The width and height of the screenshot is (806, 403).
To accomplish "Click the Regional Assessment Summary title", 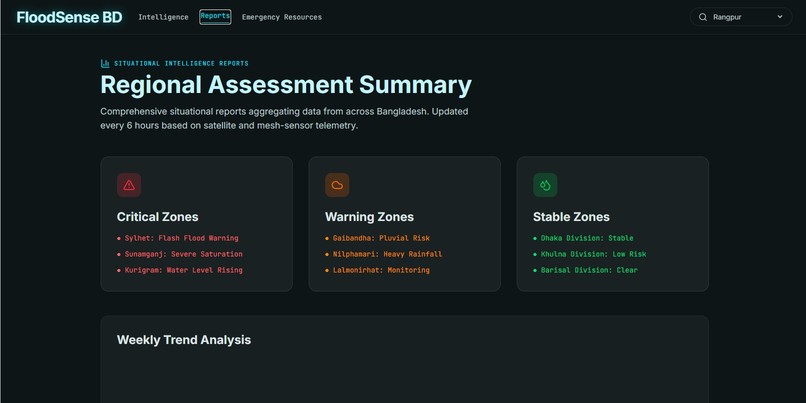I will point(286,85).
